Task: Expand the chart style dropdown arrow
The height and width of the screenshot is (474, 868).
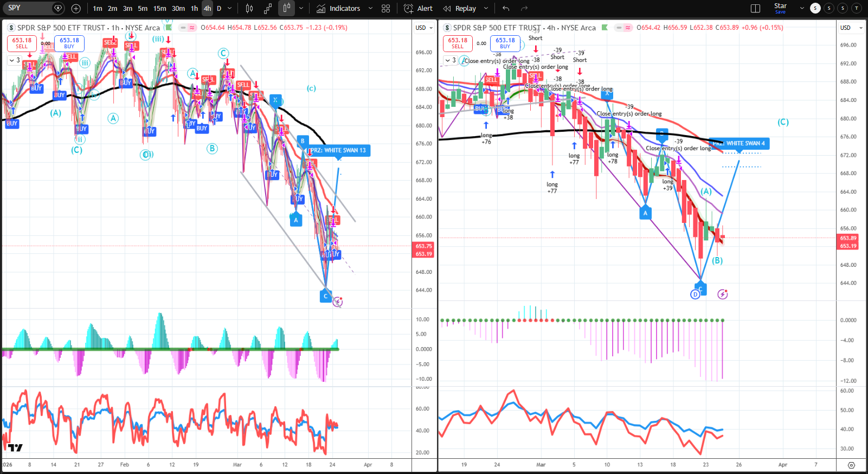Action: coord(301,8)
